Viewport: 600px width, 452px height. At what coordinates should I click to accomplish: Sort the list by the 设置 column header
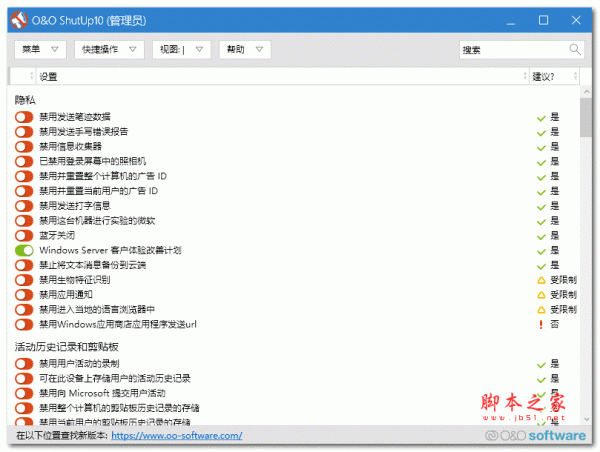click(282, 77)
